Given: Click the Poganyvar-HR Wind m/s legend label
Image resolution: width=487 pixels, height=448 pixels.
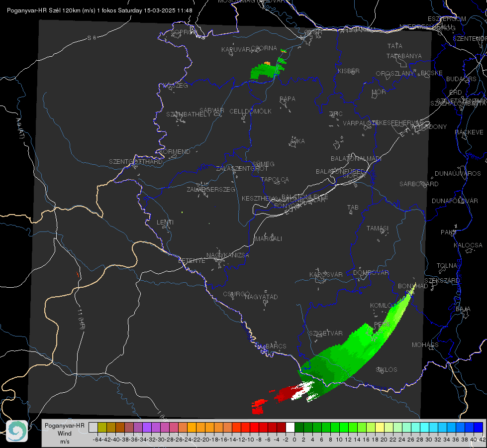Looking at the screenshot, I should (65, 434).
